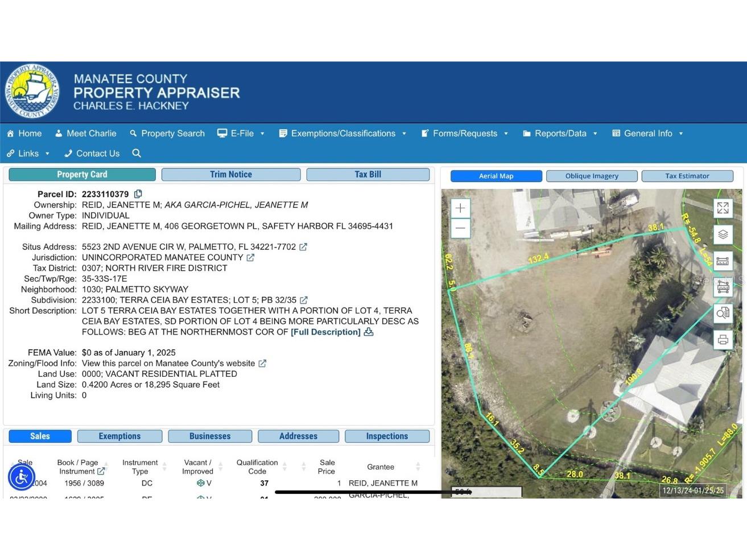Open the map fullscreen expand icon
The width and height of the screenshot is (747, 560).
point(723,208)
